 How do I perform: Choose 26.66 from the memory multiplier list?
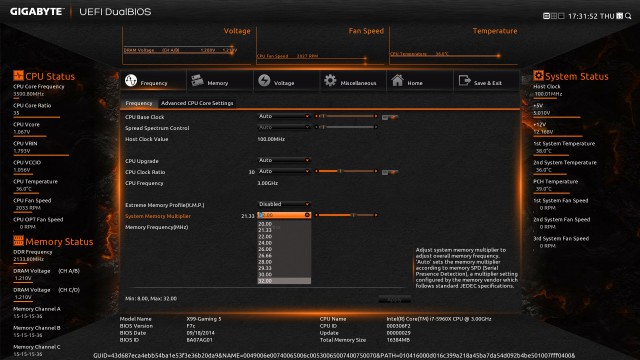coord(284,256)
